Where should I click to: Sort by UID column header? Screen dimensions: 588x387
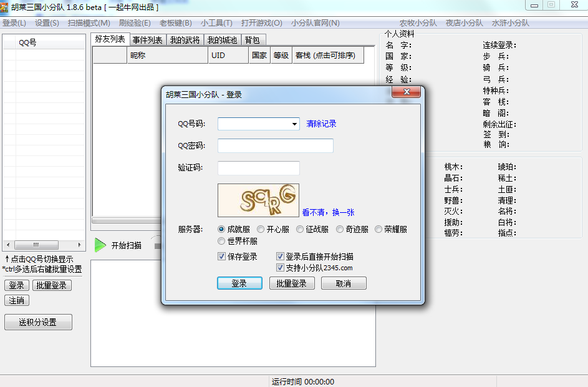tap(228, 56)
